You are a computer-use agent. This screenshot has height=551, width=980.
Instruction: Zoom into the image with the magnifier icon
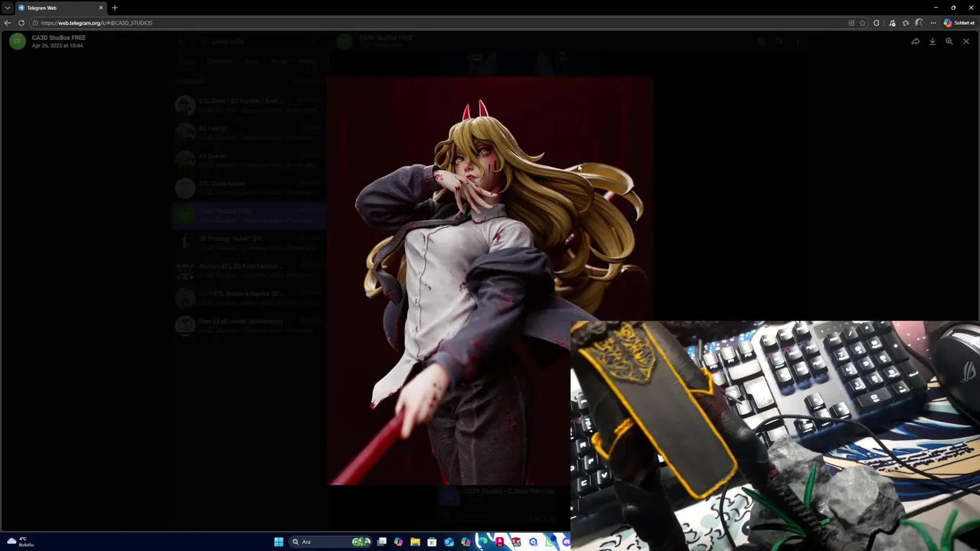(949, 41)
